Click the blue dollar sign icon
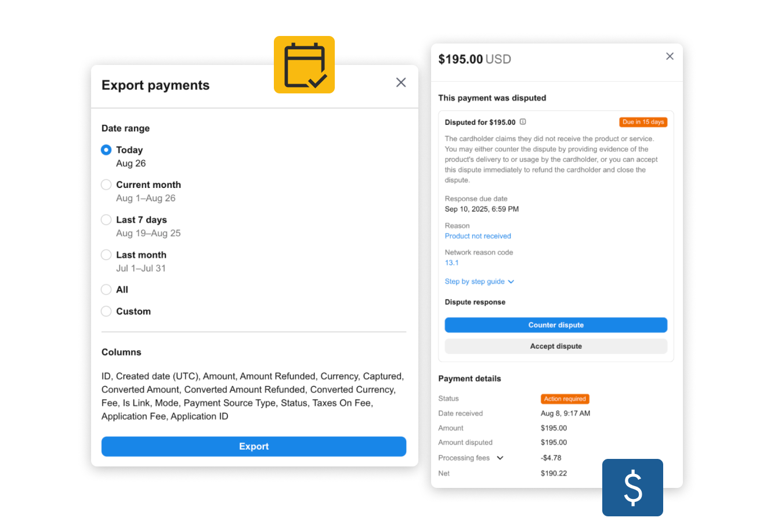 [632, 487]
